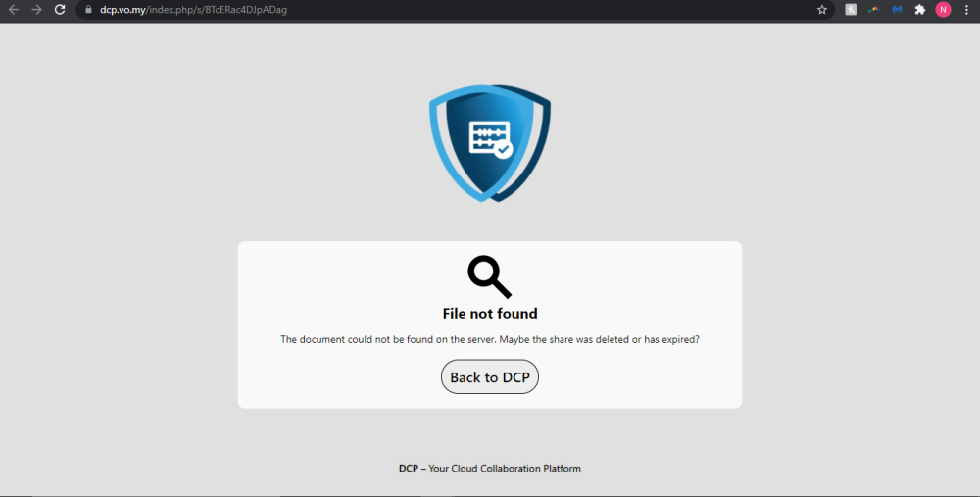980x497 pixels.
Task: Click the File not found heading
Action: [x=490, y=314]
